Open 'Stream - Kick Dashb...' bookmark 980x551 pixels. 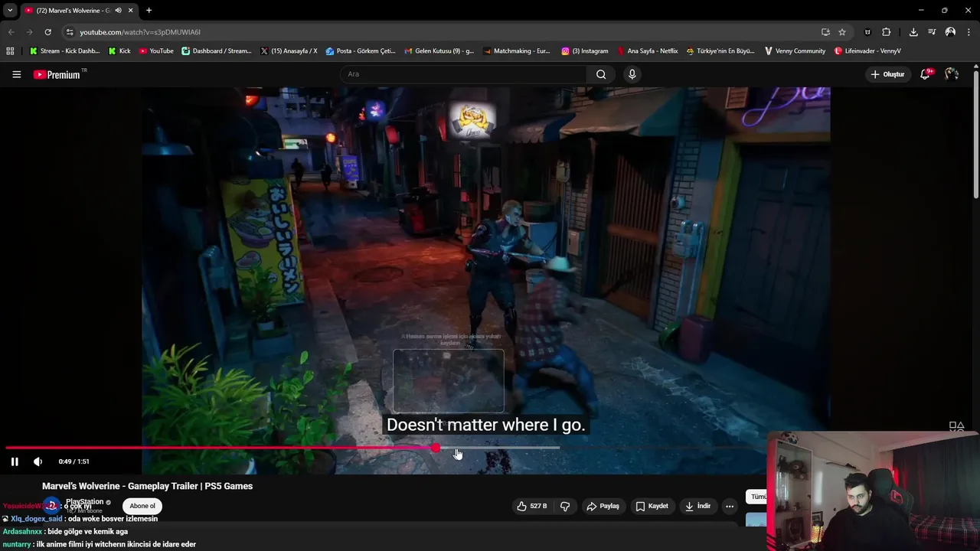64,51
